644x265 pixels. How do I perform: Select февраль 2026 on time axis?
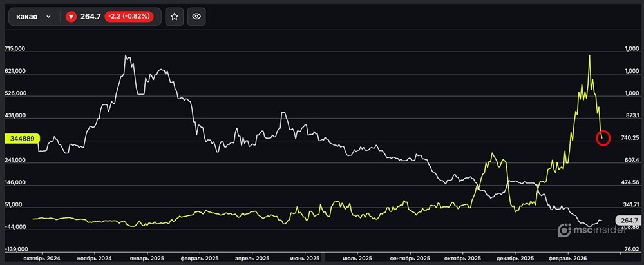tap(569, 258)
